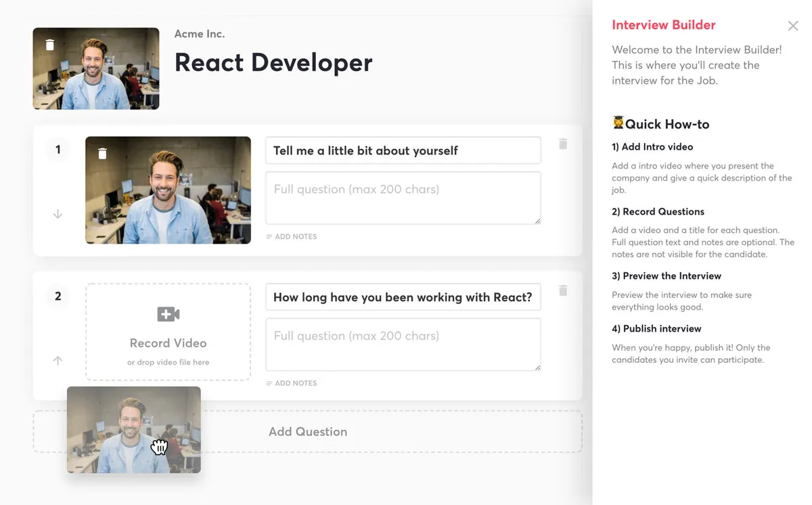Close the Interview Builder help panel
The width and height of the screenshot is (812, 505).
click(x=792, y=26)
